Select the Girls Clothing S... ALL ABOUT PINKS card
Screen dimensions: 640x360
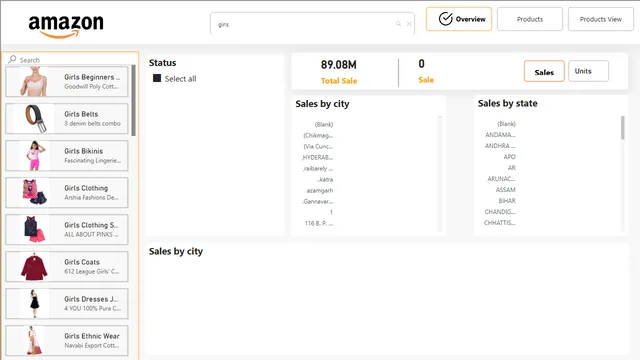(x=67, y=229)
